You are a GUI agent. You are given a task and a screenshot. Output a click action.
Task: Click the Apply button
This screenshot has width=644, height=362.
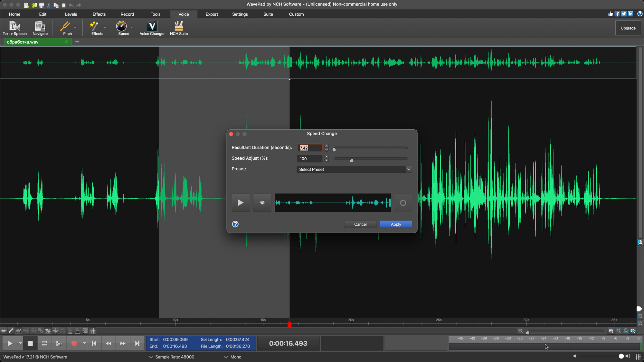(396, 224)
